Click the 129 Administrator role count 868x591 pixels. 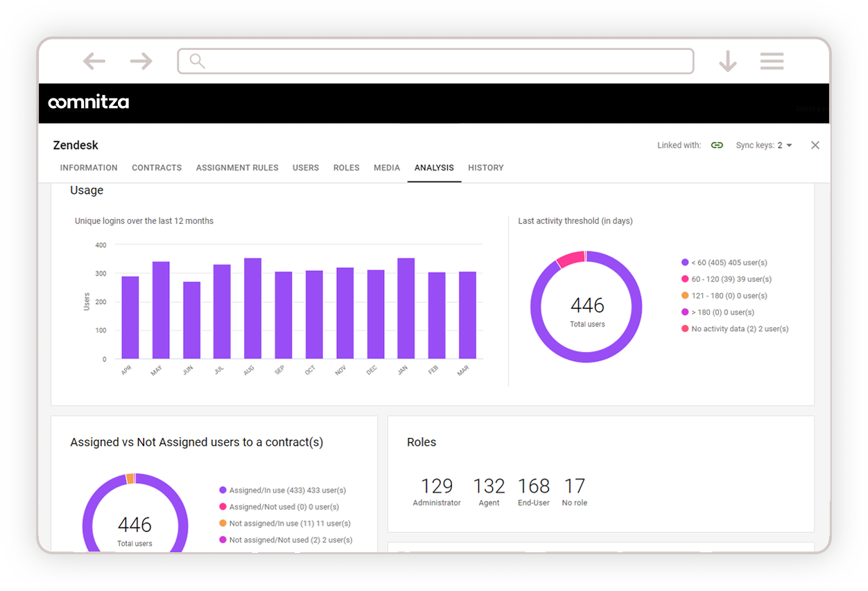click(437, 492)
